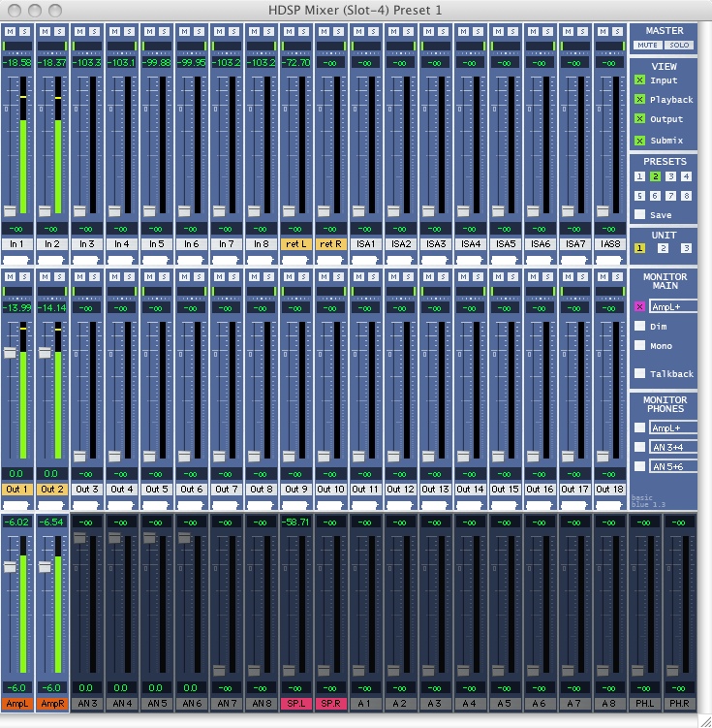Mute the In 1 input channel
The width and height of the screenshot is (712, 728).
coord(11,31)
